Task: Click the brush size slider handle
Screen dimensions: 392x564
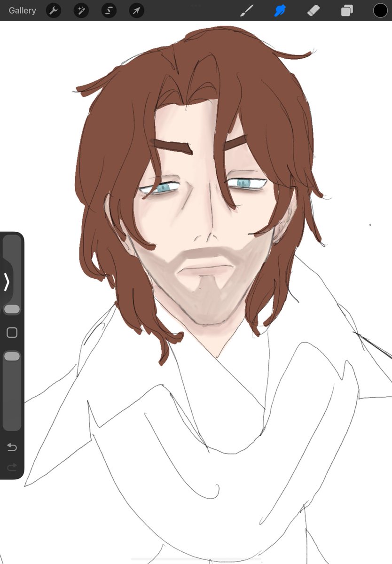Action: [12, 309]
